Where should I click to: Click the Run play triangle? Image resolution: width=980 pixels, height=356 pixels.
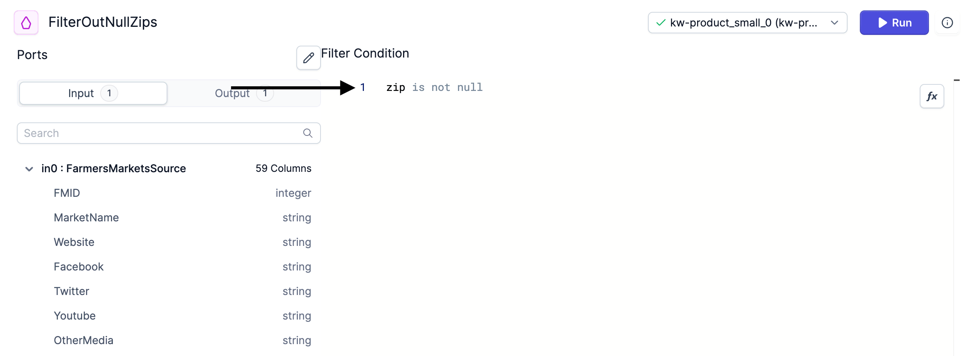tap(882, 23)
